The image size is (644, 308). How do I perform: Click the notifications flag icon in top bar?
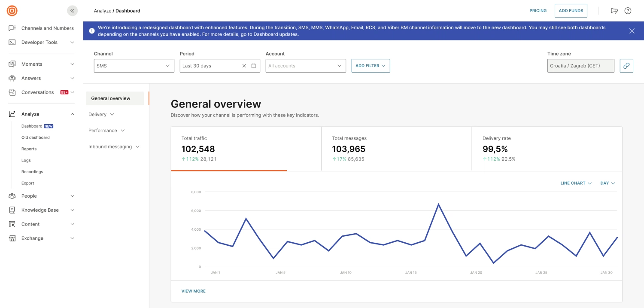click(x=614, y=10)
